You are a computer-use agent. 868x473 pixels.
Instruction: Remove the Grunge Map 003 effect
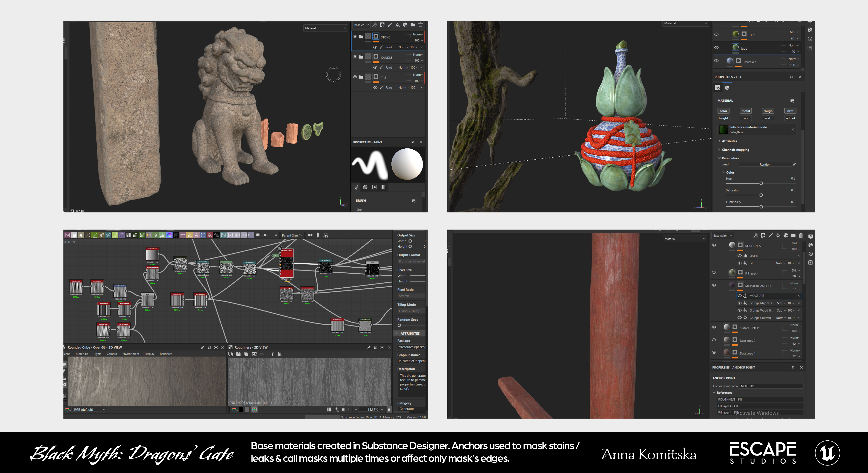coord(799,303)
